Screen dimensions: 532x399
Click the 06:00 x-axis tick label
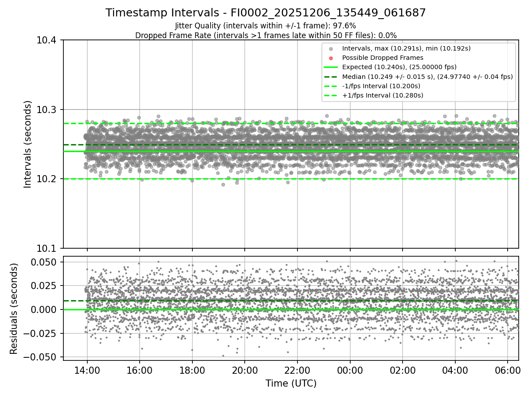pos(507,370)
